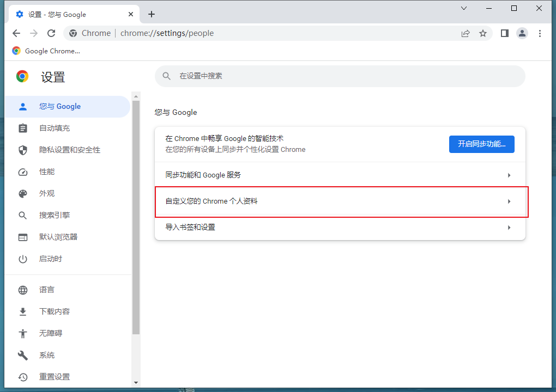Open the three-dot Chrome menu

[x=540, y=33]
